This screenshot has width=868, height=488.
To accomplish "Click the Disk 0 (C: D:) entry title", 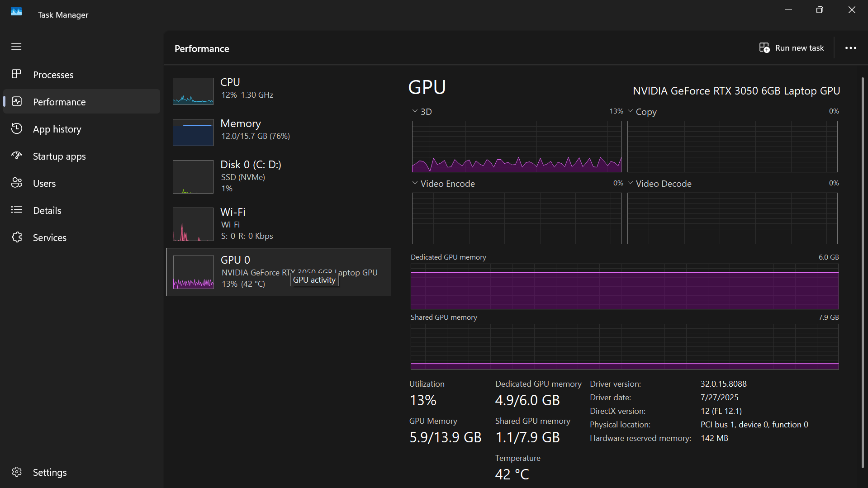I will click(x=251, y=165).
